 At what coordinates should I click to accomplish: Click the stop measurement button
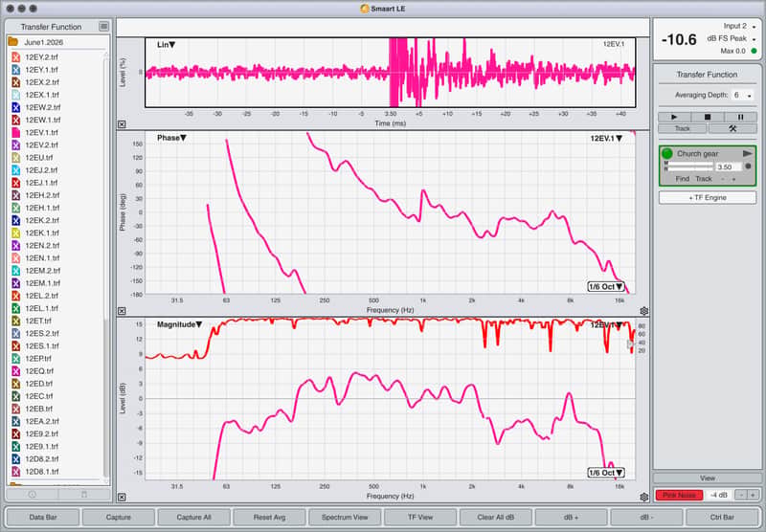click(x=707, y=117)
